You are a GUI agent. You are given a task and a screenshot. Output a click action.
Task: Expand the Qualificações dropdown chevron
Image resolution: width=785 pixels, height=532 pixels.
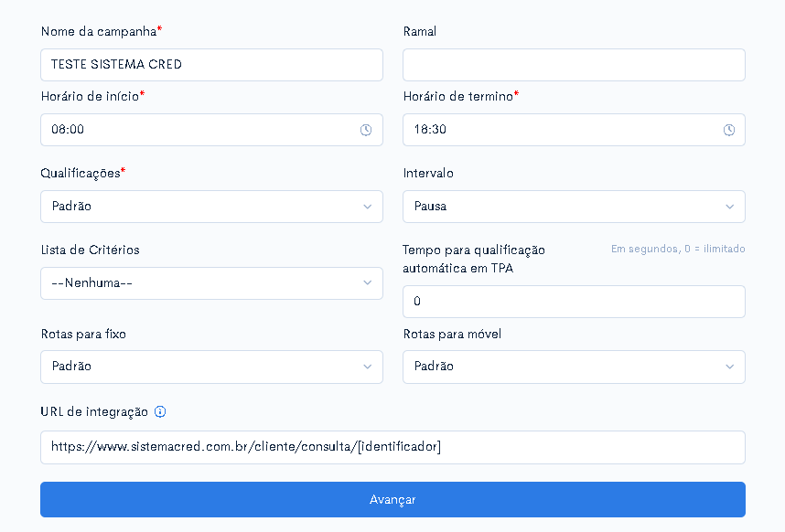pyautogui.click(x=368, y=207)
